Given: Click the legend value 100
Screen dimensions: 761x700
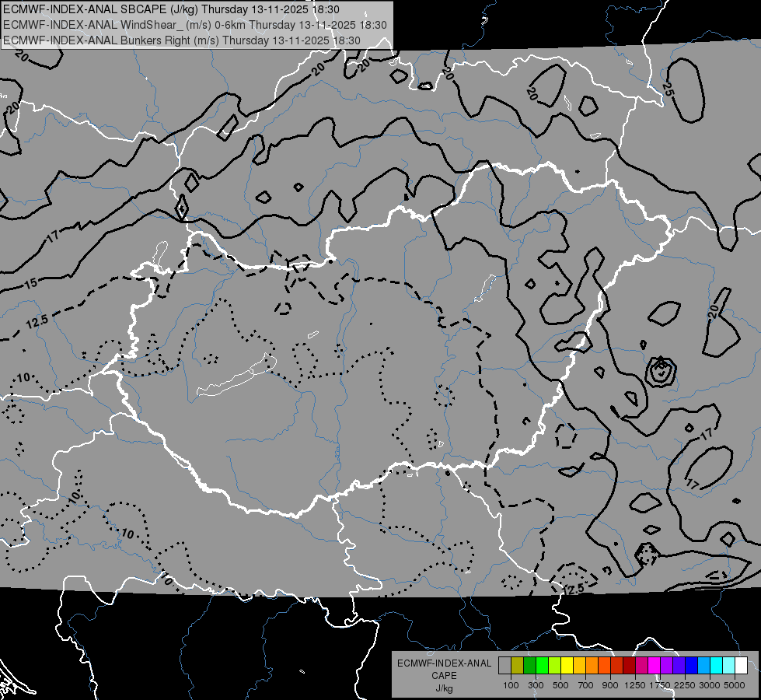Looking at the screenshot, I should [511, 685].
